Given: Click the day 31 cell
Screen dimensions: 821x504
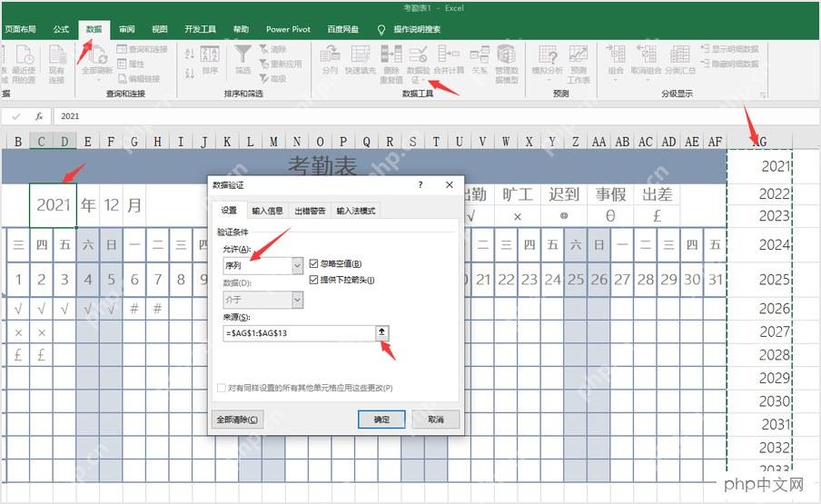Looking at the screenshot, I should pos(716,280).
